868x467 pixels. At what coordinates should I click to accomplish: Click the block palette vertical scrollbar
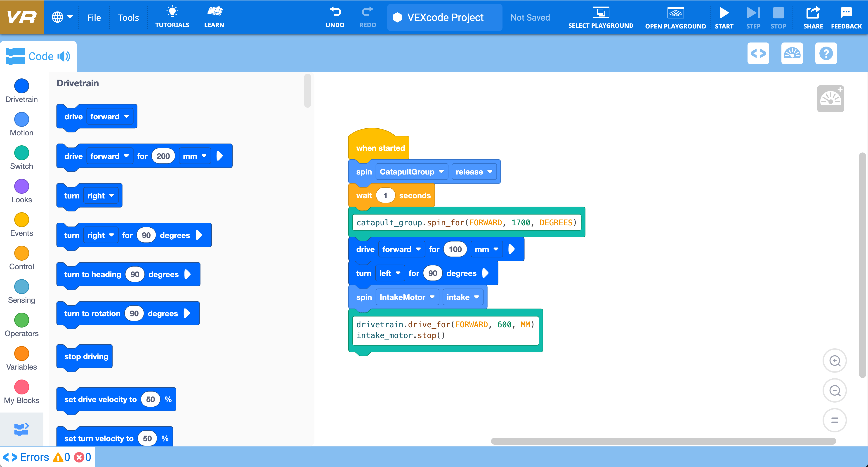point(307,91)
